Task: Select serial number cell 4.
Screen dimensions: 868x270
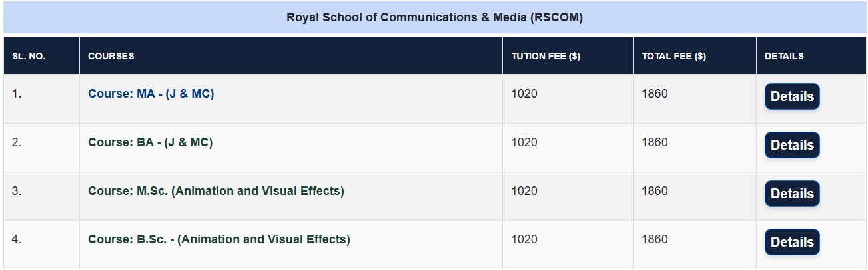Action: [x=17, y=240]
